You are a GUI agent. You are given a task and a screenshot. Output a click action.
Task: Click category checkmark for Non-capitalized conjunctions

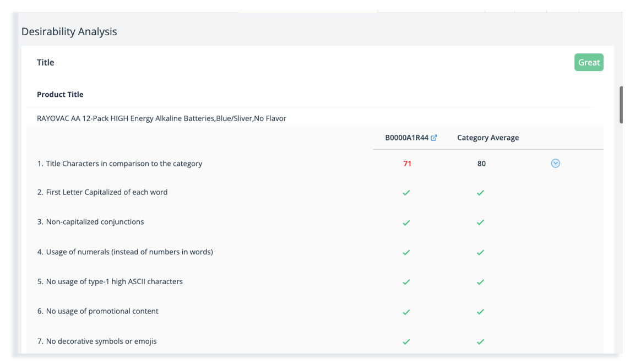coord(480,222)
